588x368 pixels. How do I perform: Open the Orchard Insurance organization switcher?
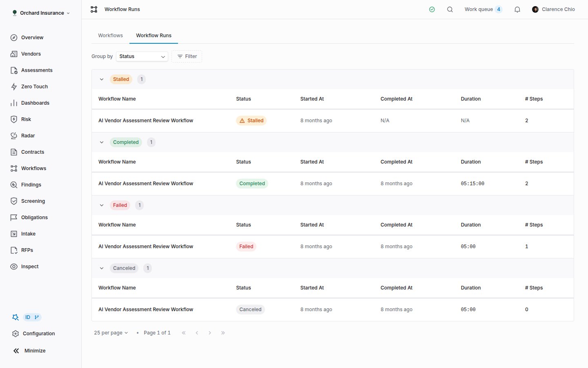41,13
